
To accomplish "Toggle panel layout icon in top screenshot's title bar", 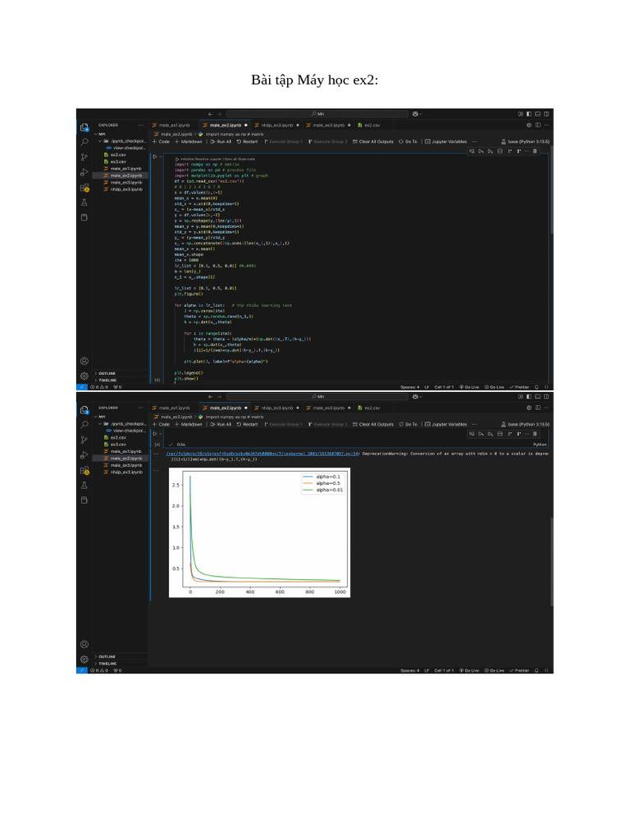I will [x=537, y=113].
